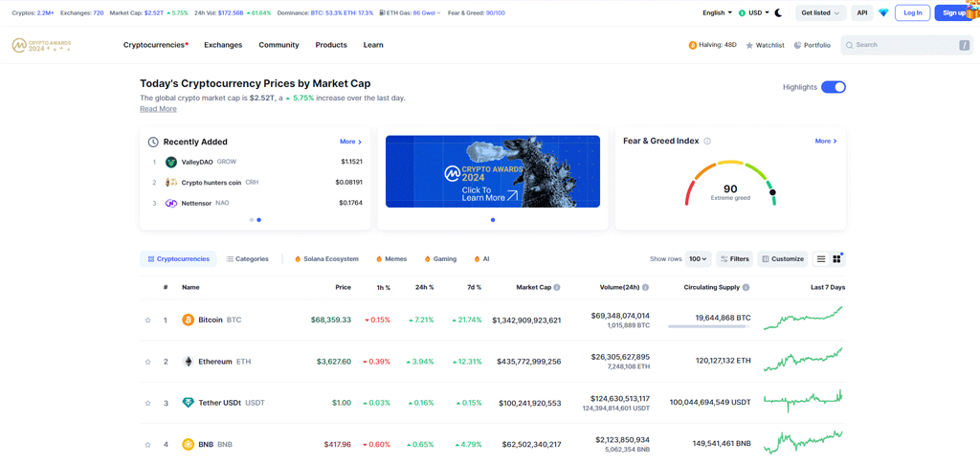Open the Customize columns option
980x464 pixels.
783,259
